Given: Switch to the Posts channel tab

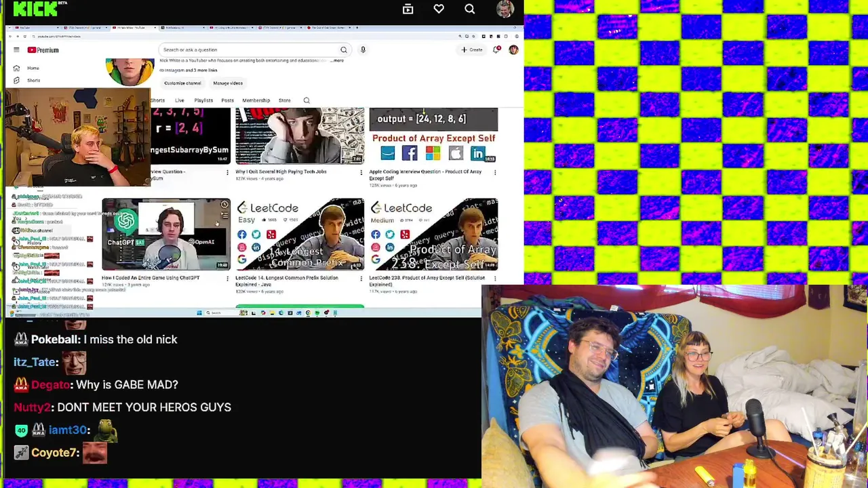Looking at the screenshot, I should click(x=227, y=100).
